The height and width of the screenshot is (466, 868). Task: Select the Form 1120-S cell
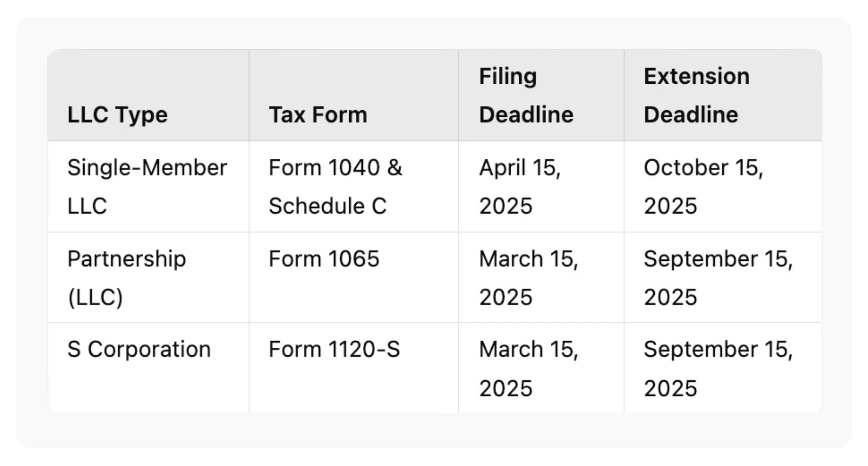click(x=334, y=349)
